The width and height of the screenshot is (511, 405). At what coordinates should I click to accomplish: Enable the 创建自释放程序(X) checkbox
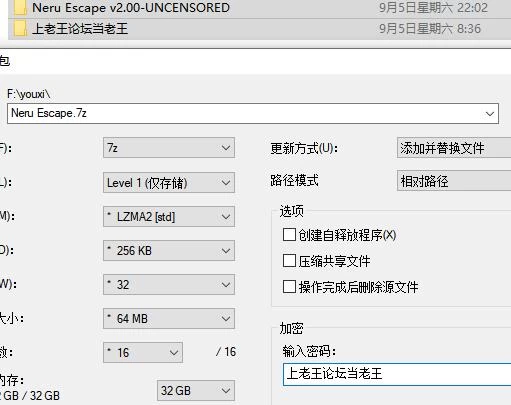pyautogui.click(x=289, y=235)
